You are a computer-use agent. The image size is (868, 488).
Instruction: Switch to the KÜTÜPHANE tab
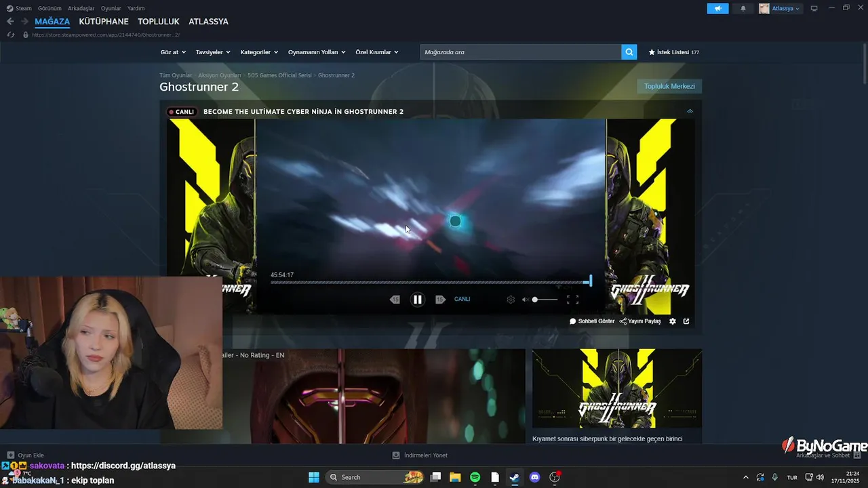(x=104, y=22)
